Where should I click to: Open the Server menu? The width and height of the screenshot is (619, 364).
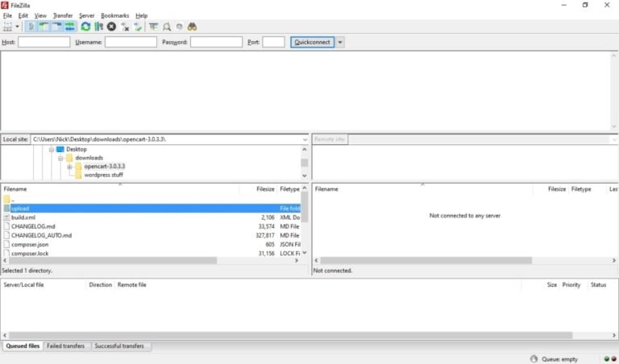(86, 16)
